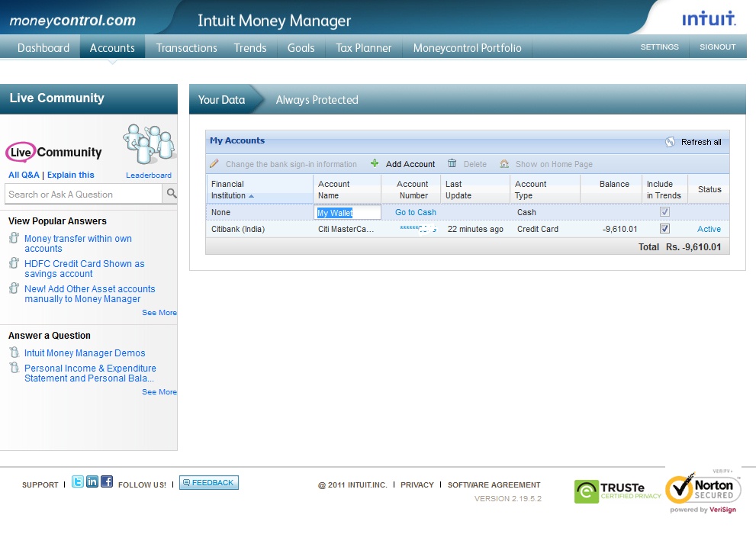Click the Intuit logo
Screen dimensions: 756x544
(x=708, y=18)
